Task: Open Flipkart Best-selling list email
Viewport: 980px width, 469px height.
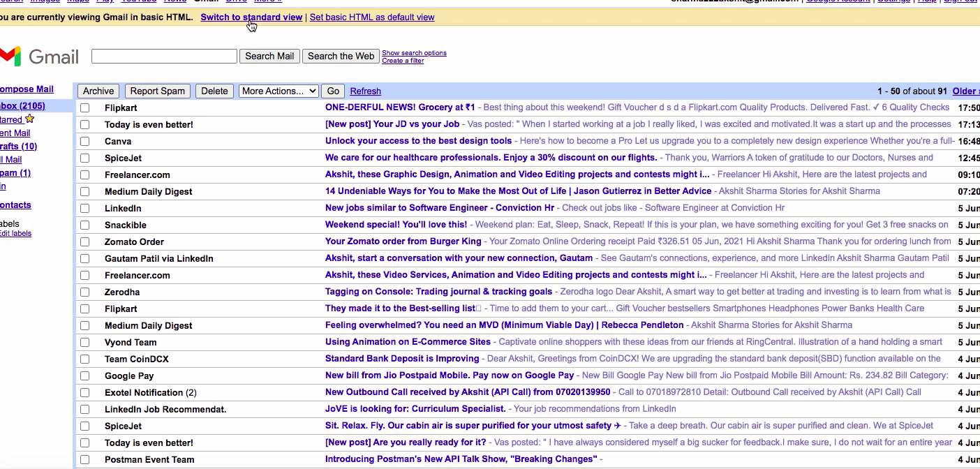Action: (403, 308)
